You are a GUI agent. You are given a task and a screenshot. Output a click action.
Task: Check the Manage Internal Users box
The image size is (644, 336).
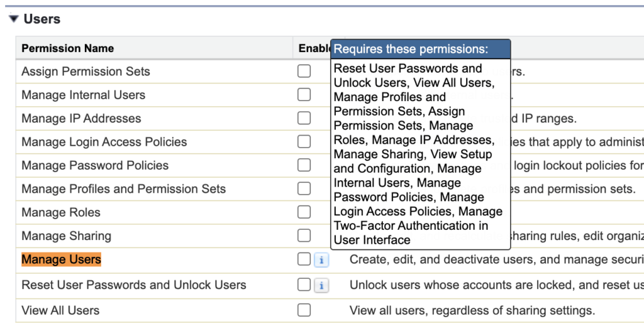304,95
